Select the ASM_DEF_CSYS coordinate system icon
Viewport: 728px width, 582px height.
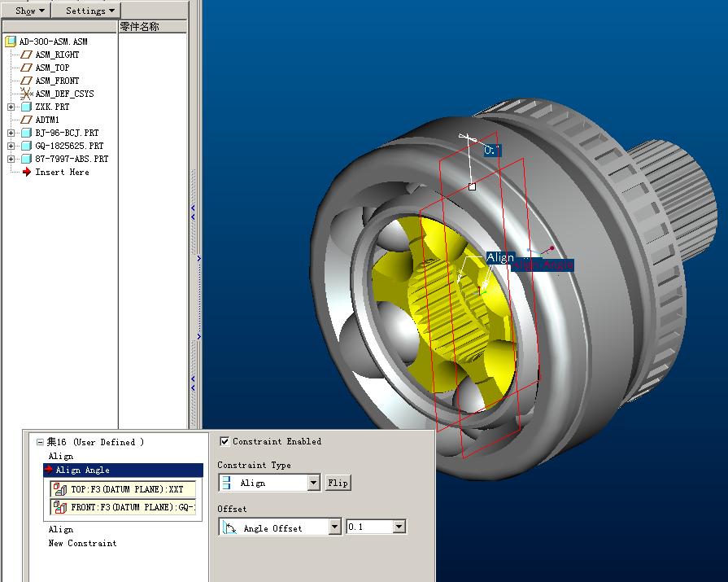(x=27, y=94)
